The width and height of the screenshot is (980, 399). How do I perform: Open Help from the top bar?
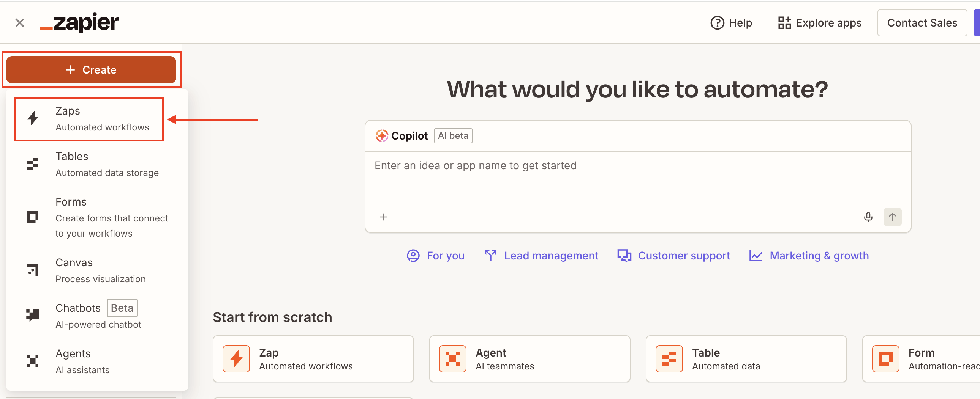click(x=731, y=23)
